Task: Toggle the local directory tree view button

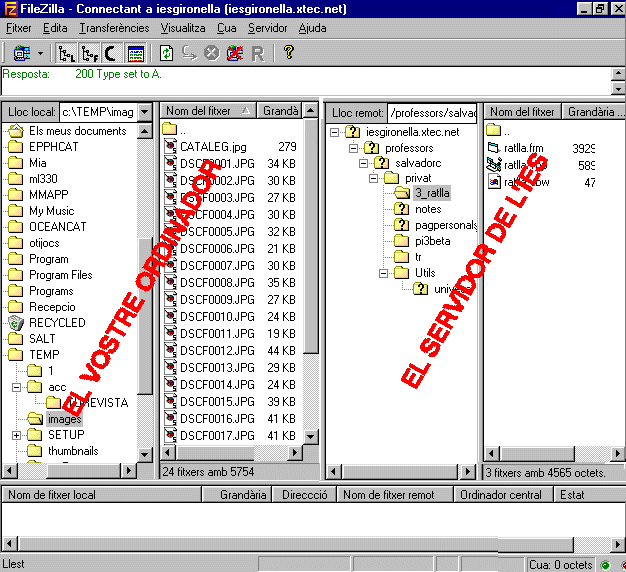Action: click(x=67, y=53)
